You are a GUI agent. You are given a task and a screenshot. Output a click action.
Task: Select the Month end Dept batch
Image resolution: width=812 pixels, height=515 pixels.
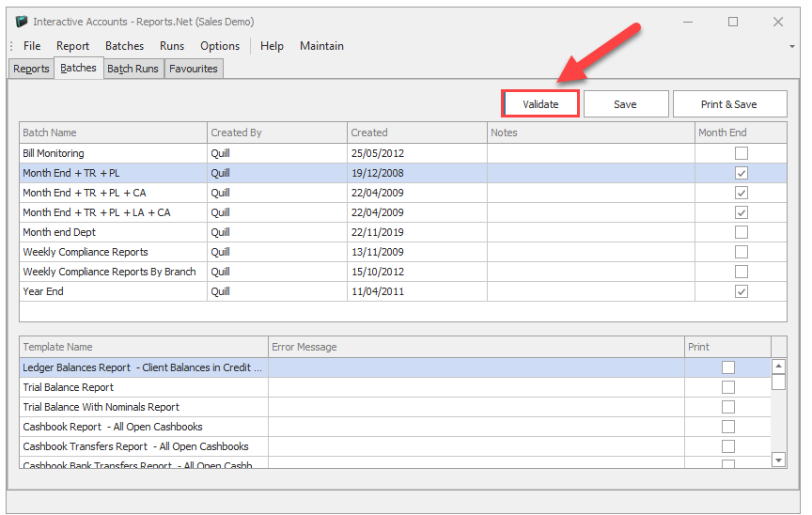(x=403, y=232)
